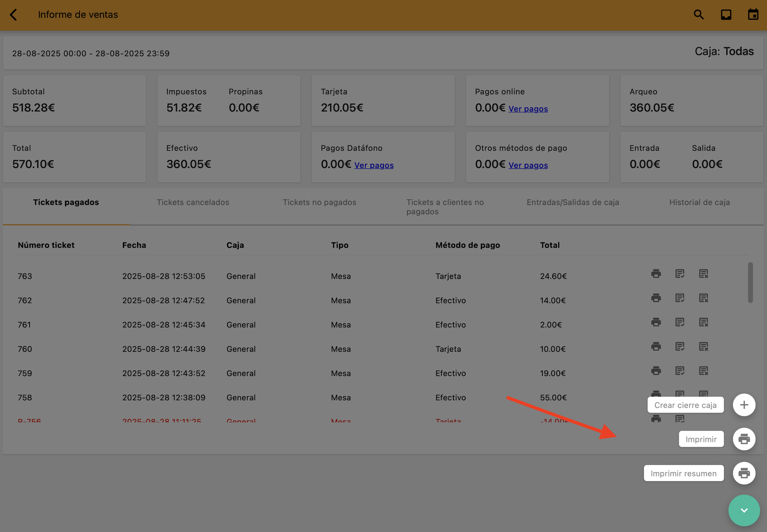Print ticket 763 using printer icon

pyautogui.click(x=656, y=274)
